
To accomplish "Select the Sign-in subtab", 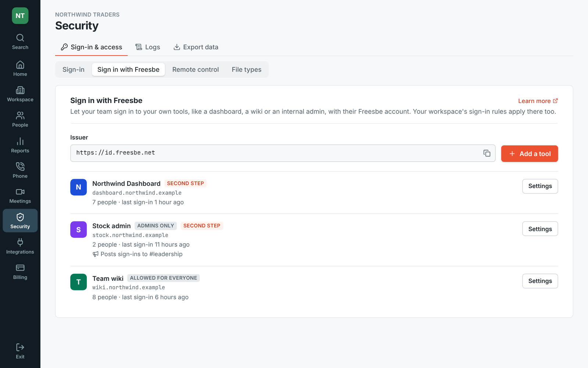I will [x=73, y=70].
